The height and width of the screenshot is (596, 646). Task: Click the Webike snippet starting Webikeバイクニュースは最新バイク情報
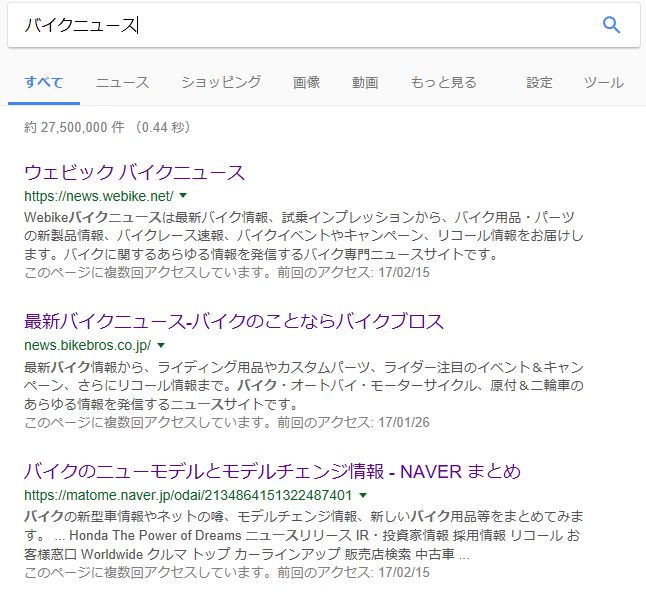tap(304, 236)
